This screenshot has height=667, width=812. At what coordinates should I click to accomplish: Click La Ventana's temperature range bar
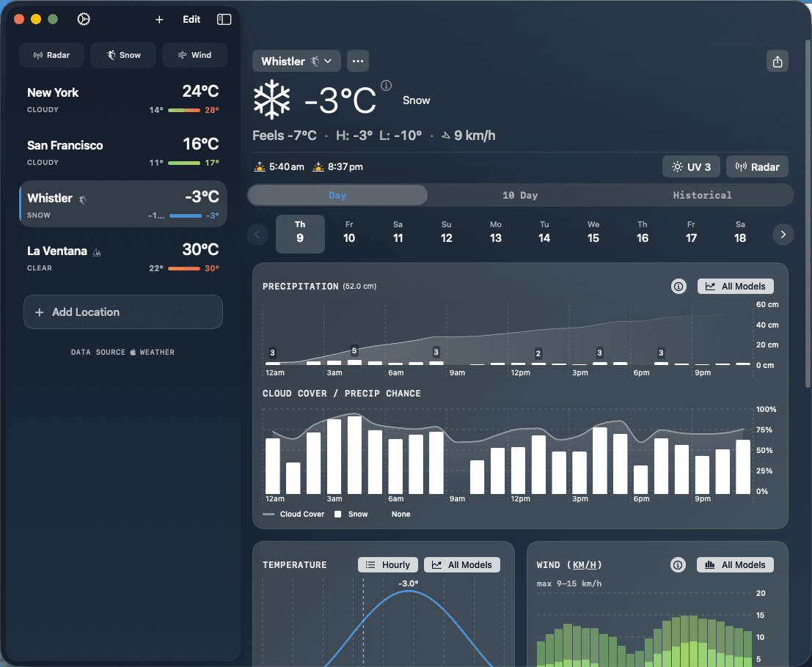pyautogui.click(x=184, y=268)
